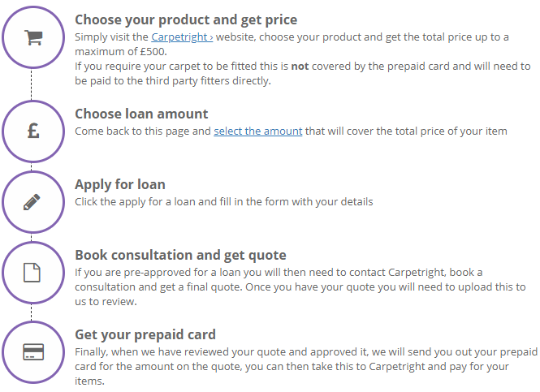This screenshot has width=540, height=392.
Task: Click the 'Apply for loan' heading
Action: 120,184
